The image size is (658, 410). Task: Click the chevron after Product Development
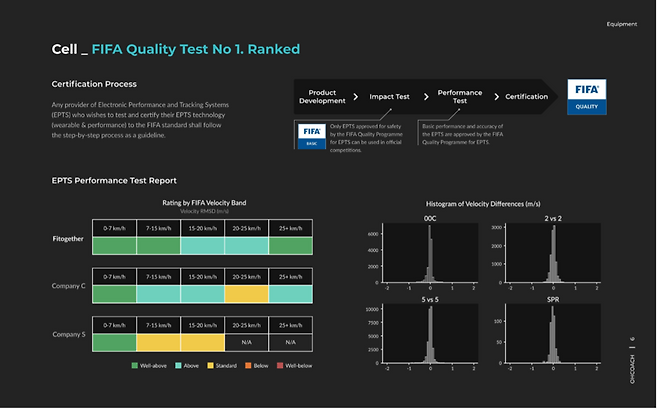[355, 98]
